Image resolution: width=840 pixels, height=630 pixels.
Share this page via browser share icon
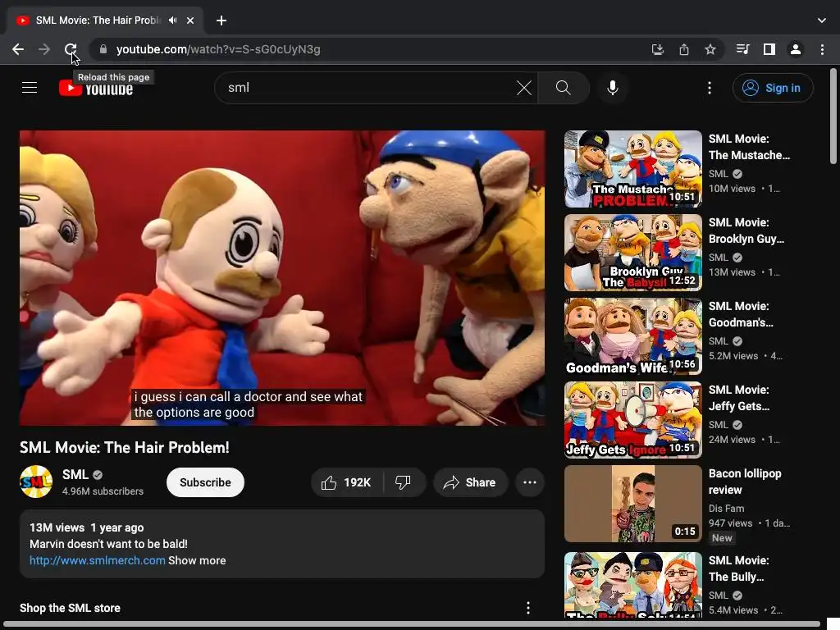click(x=683, y=49)
